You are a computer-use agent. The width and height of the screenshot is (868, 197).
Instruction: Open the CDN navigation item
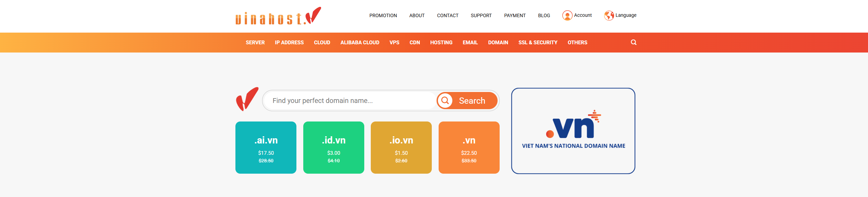415,43
